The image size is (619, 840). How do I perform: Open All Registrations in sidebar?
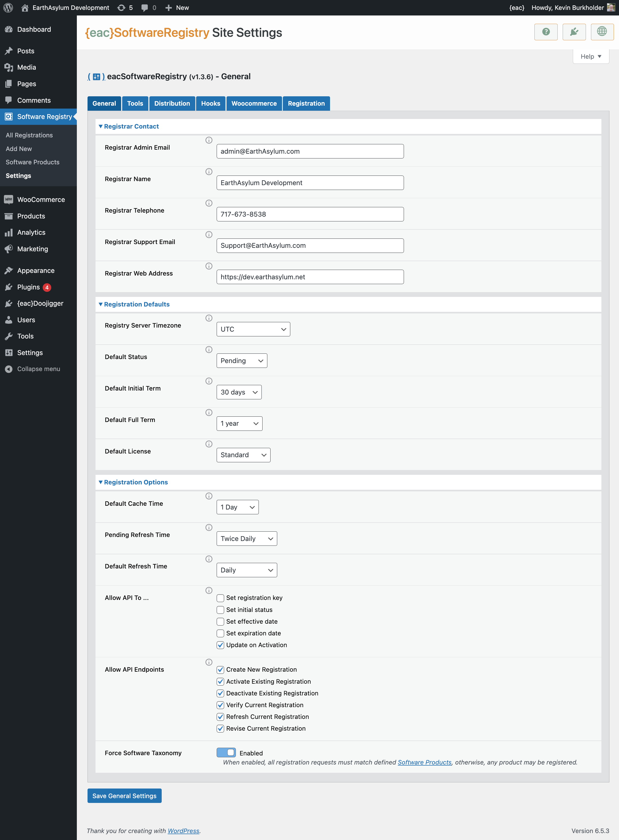pyautogui.click(x=29, y=135)
